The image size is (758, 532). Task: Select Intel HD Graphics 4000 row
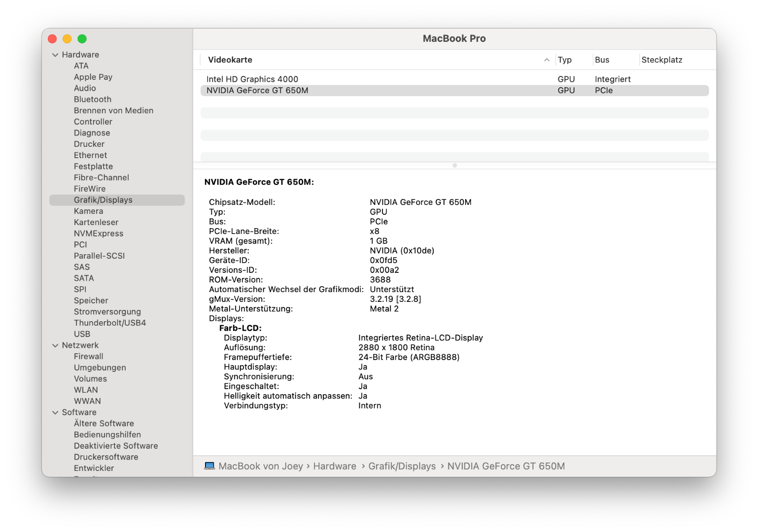(454, 79)
